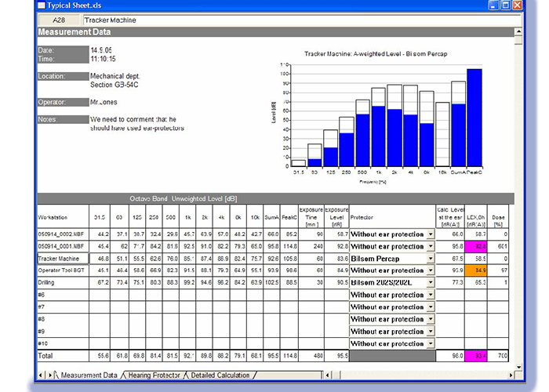The width and height of the screenshot is (549, 392).
Task: Click the Location label
Action: coord(63,76)
